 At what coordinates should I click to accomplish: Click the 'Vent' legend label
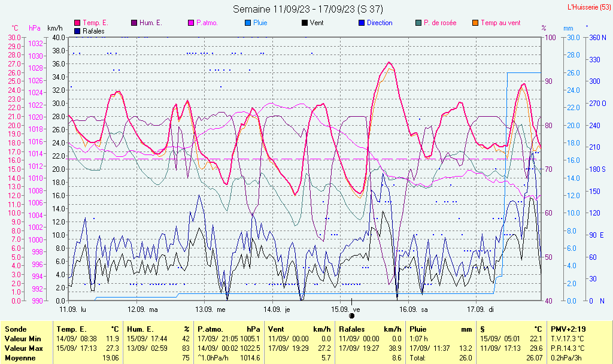pos(317,23)
